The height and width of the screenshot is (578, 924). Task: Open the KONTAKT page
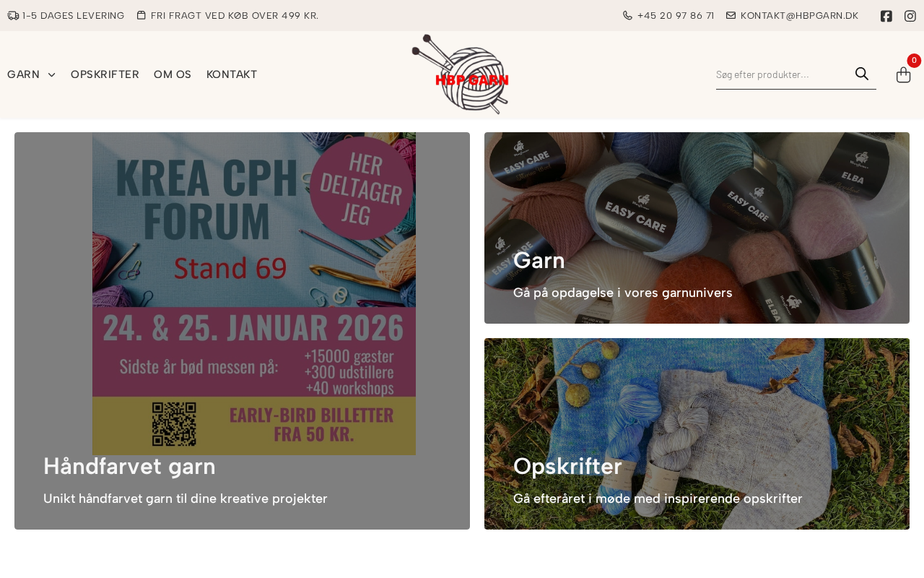pyautogui.click(x=232, y=74)
